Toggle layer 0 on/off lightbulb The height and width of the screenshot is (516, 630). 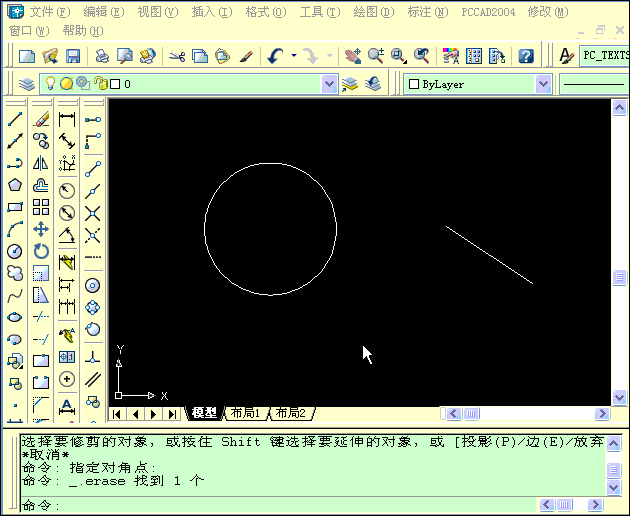tap(50, 84)
